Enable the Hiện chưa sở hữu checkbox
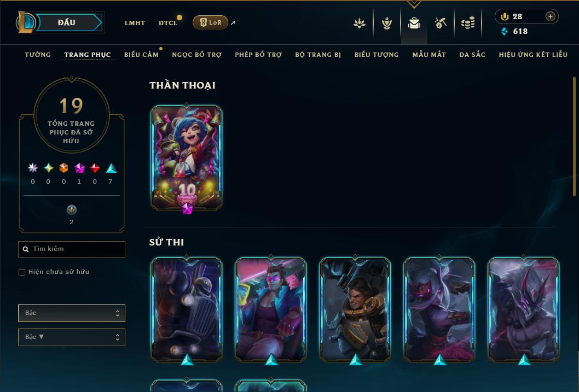 pos(22,272)
